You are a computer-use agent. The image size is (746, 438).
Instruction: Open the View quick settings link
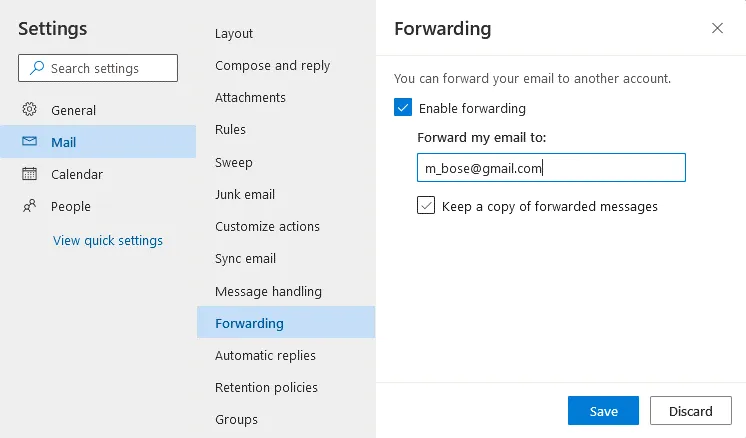(x=108, y=240)
